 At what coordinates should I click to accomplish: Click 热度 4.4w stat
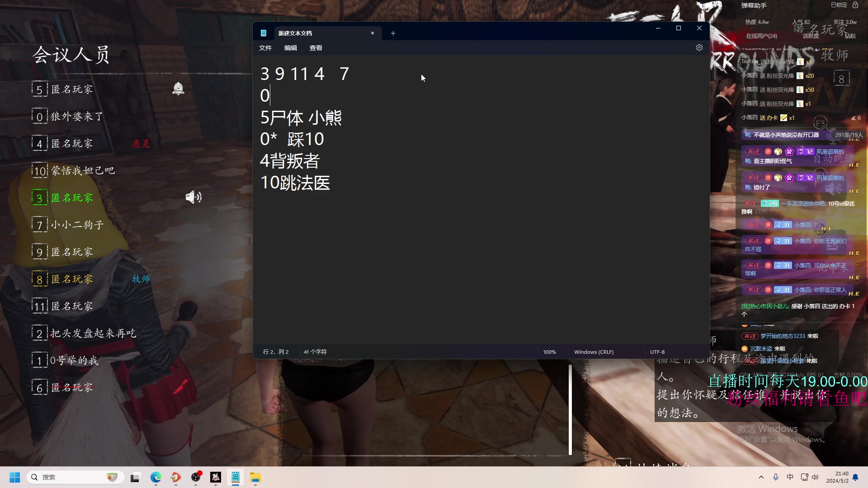pos(757,22)
